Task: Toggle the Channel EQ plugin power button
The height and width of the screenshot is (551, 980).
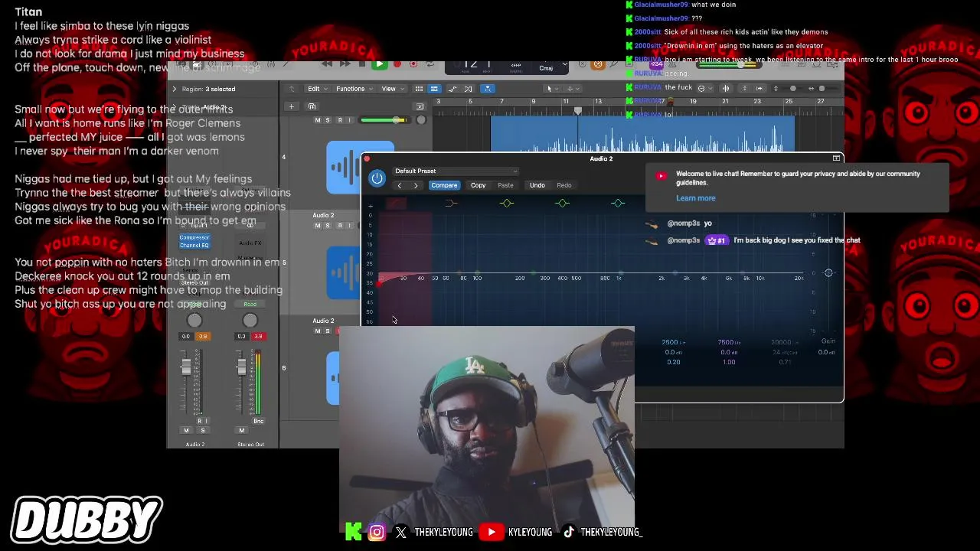Action: (377, 178)
